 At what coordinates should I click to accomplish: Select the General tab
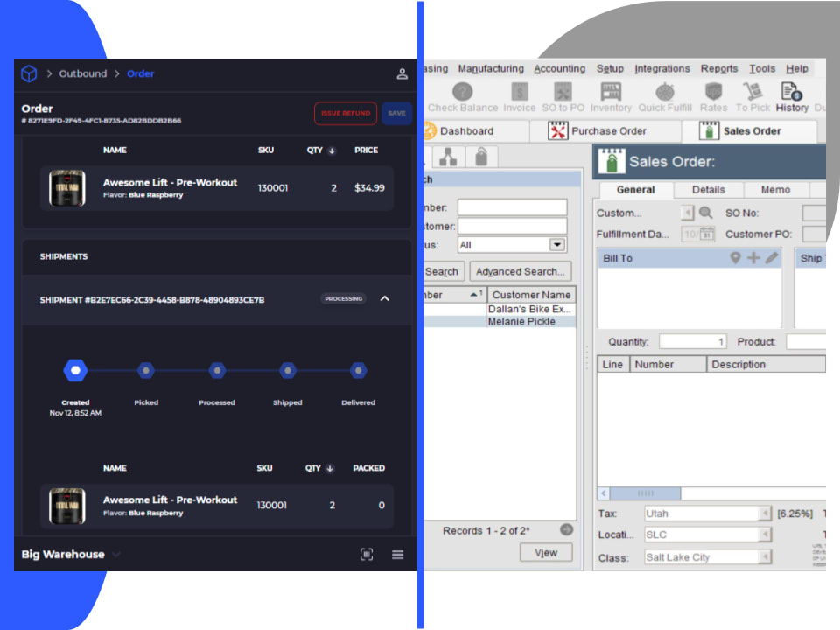tap(635, 190)
